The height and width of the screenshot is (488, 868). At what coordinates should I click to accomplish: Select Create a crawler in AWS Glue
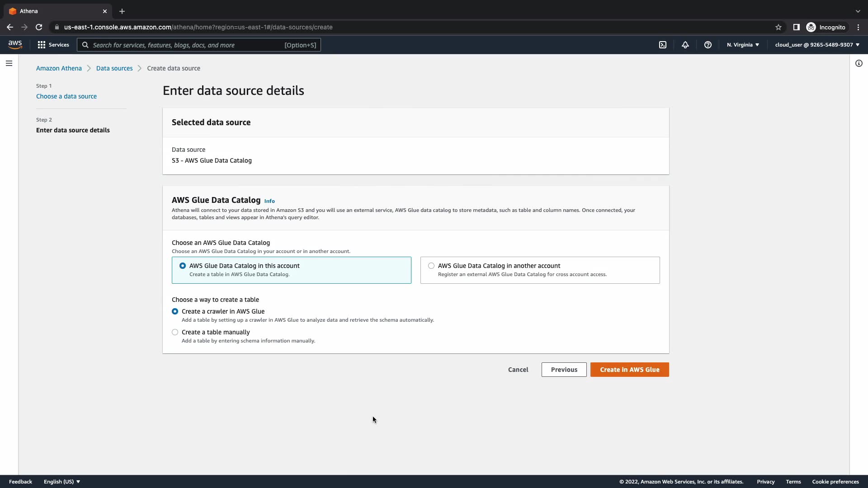tap(175, 311)
